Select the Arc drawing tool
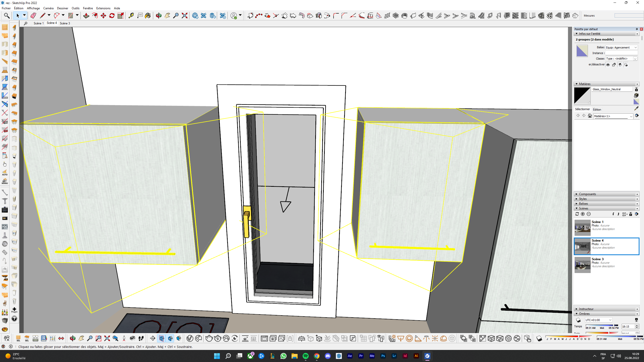The height and width of the screenshot is (362, 644). pyautogui.click(x=57, y=16)
